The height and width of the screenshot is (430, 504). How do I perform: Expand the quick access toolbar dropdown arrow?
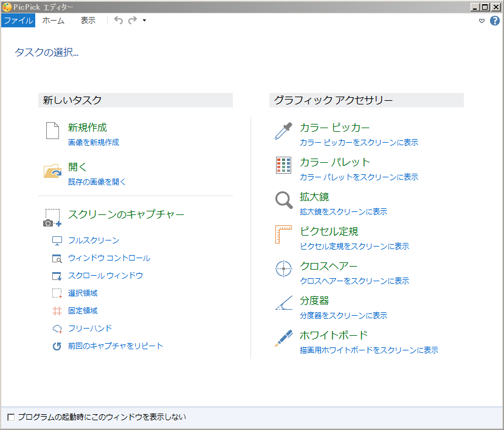144,20
